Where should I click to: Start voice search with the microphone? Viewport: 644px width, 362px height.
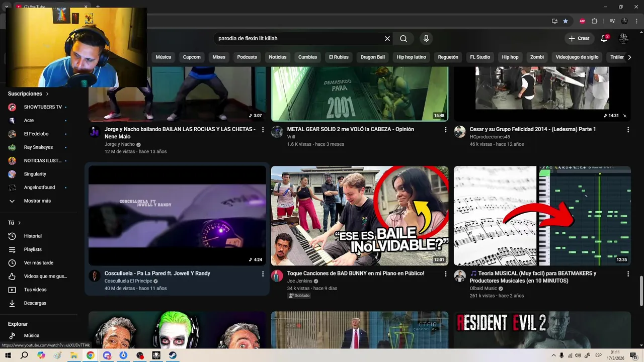pos(426,39)
